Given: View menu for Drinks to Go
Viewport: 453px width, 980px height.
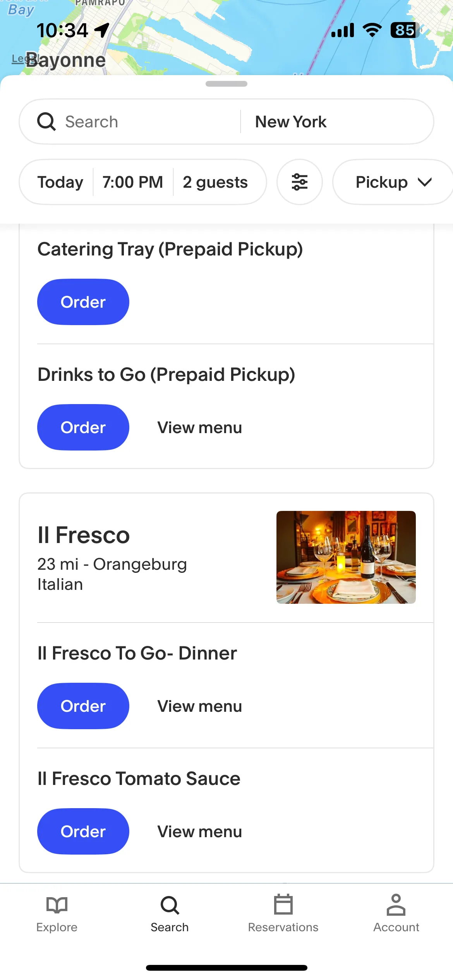Looking at the screenshot, I should tap(200, 427).
